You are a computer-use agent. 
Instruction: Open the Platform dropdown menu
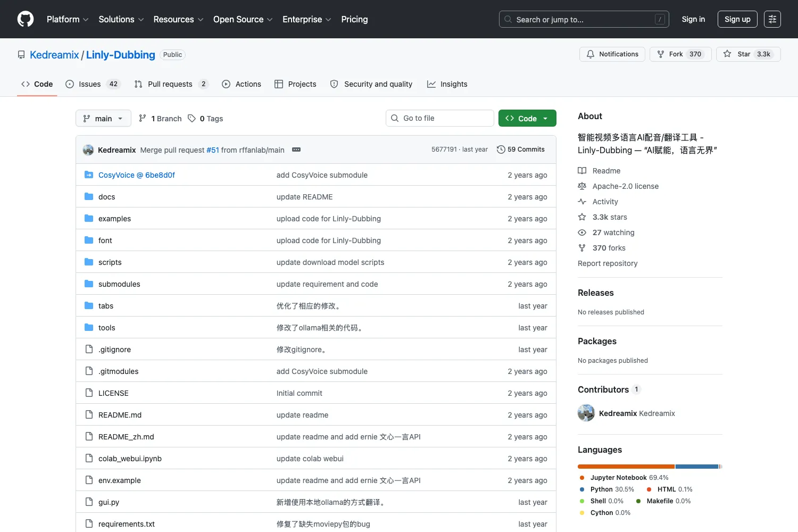coord(68,19)
